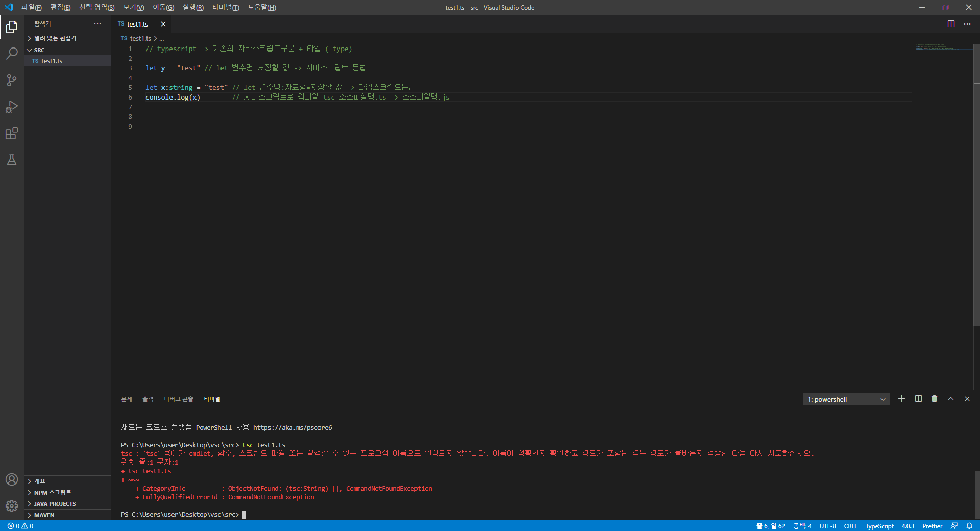980x531 pixels.
Task: Click code line 6 console.log(x)
Action: pos(173,97)
